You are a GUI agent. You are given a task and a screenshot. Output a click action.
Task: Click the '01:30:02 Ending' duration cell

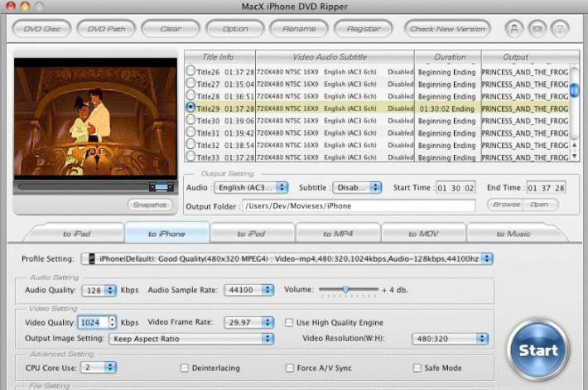coord(447,108)
